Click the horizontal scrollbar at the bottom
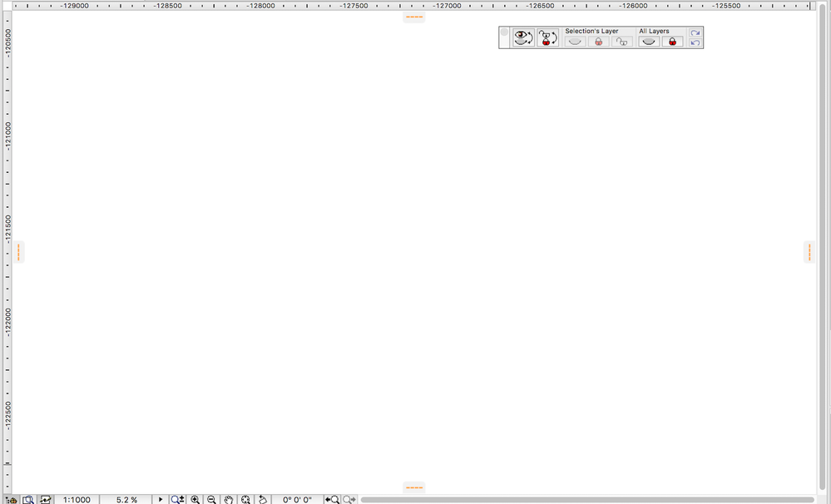The image size is (831, 504). point(587,499)
